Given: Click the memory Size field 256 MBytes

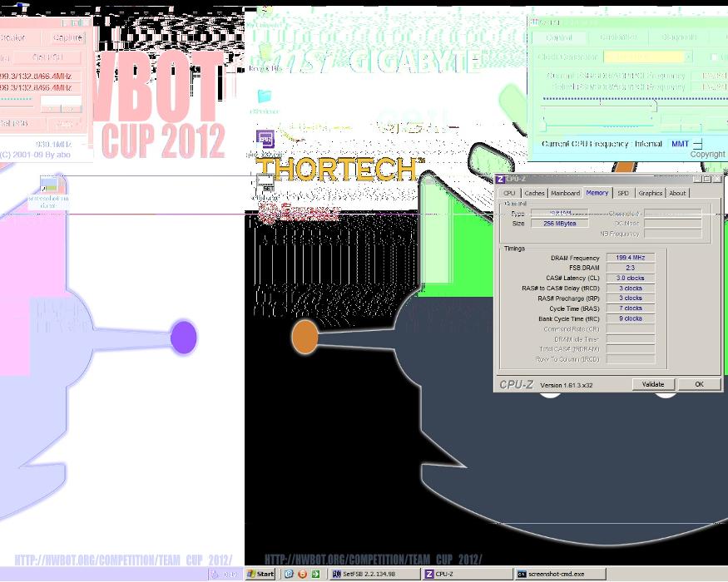Looking at the screenshot, I should point(560,224).
